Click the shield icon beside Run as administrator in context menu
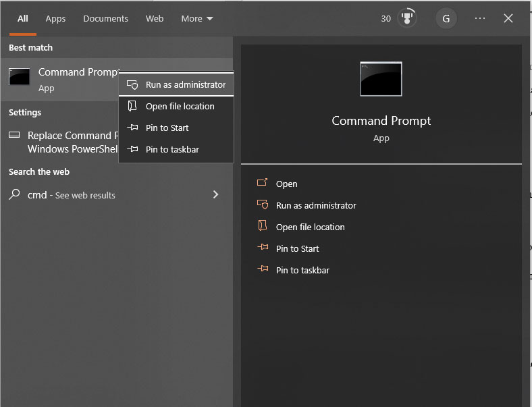Viewport: 532px width, 407px height. tap(132, 84)
